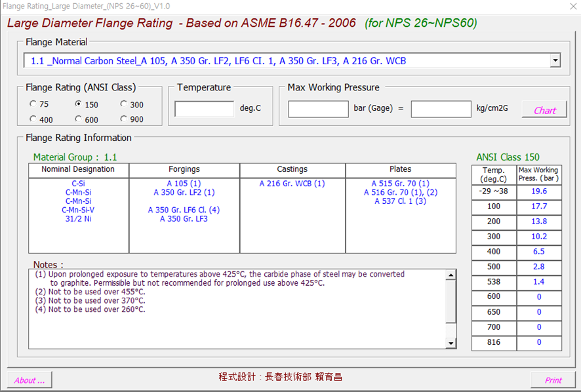Click the Temp. (deg.C) column header
Screen dimensions: 581x392
coord(494,174)
